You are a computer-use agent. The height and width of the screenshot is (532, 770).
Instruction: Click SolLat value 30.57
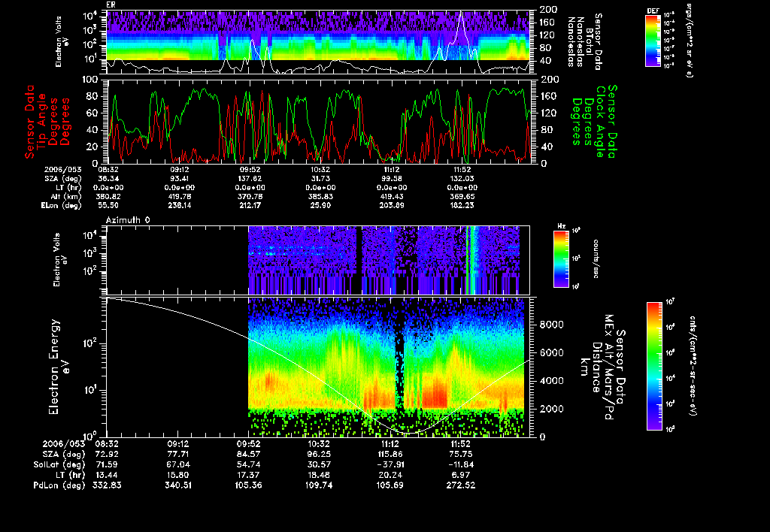[318, 464]
